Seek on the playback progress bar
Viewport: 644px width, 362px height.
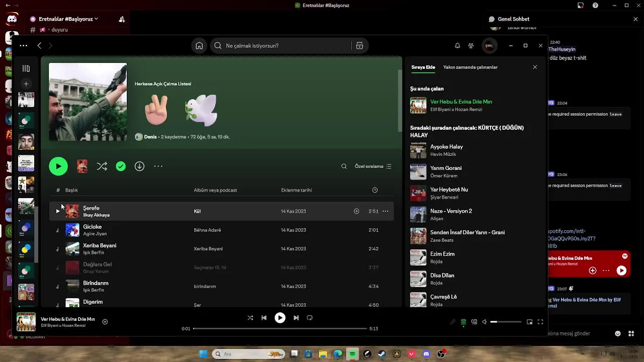pos(280,329)
